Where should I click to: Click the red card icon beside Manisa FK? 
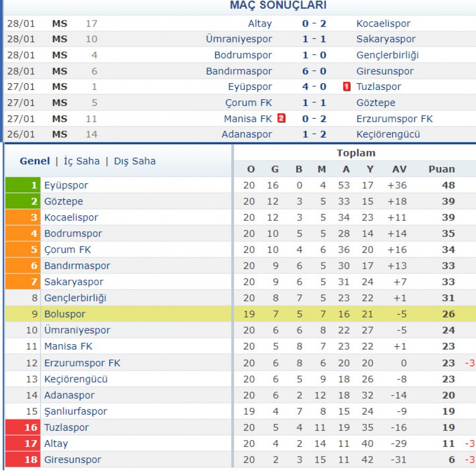tap(281, 118)
